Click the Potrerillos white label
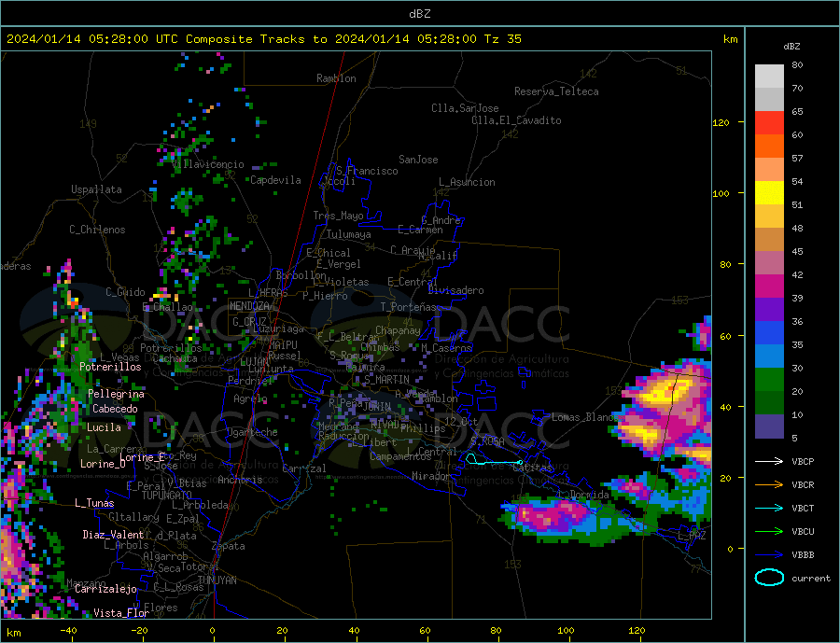The width and height of the screenshot is (840, 643). coord(110,367)
